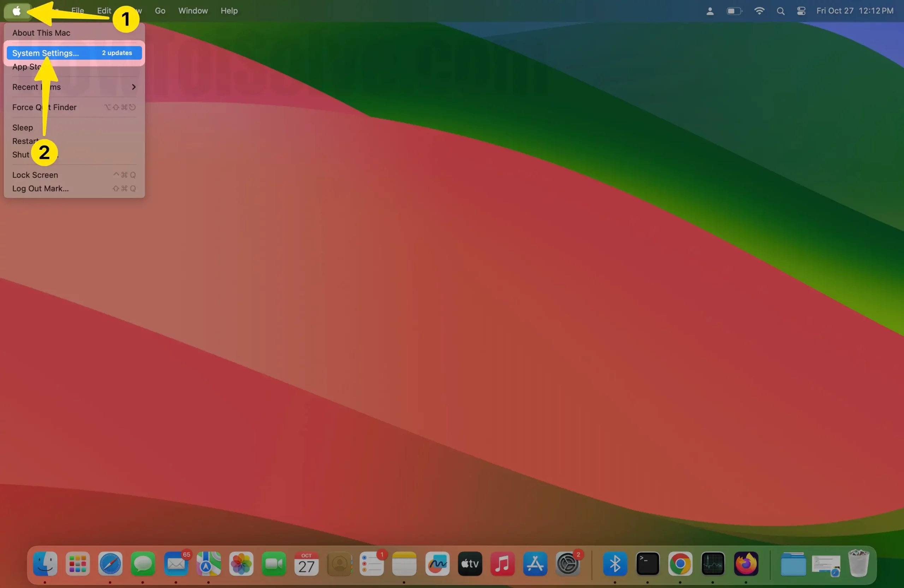Viewport: 904px width, 588px height.
Task: Open the Photos app in the Dock
Action: point(241,564)
